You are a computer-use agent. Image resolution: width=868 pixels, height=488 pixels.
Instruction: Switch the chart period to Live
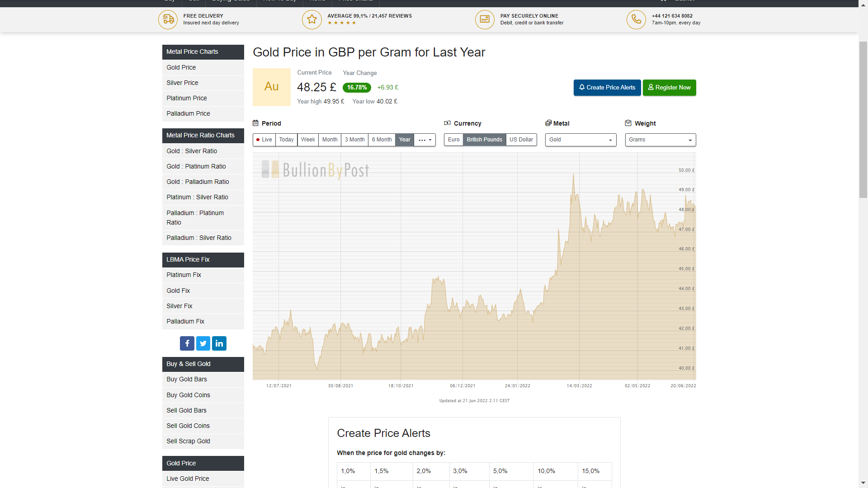pyautogui.click(x=264, y=140)
